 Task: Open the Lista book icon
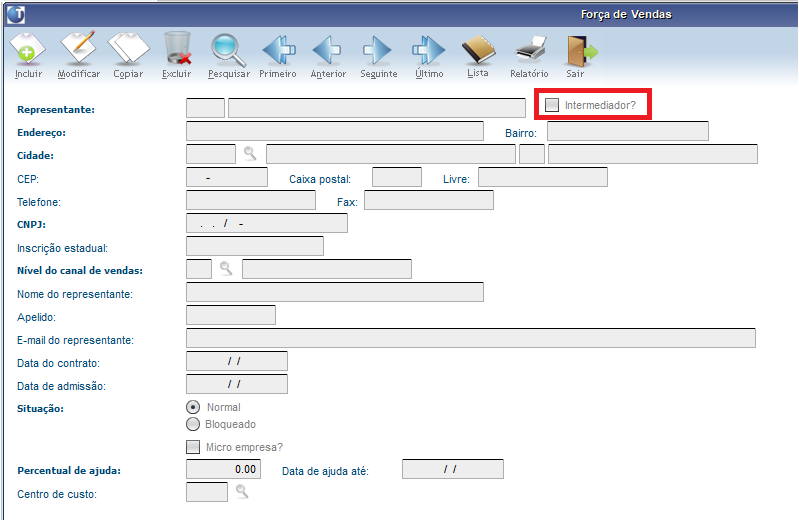coord(478,49)
